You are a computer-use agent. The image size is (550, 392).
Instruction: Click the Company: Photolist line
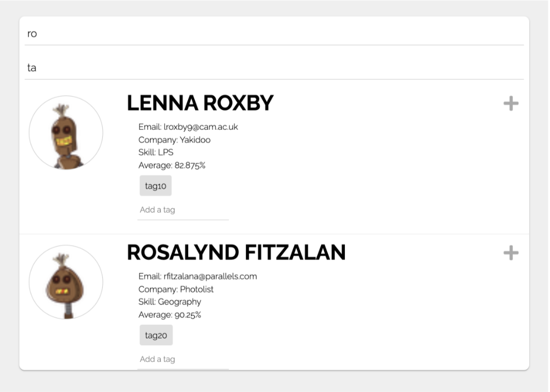coord(176,289)
